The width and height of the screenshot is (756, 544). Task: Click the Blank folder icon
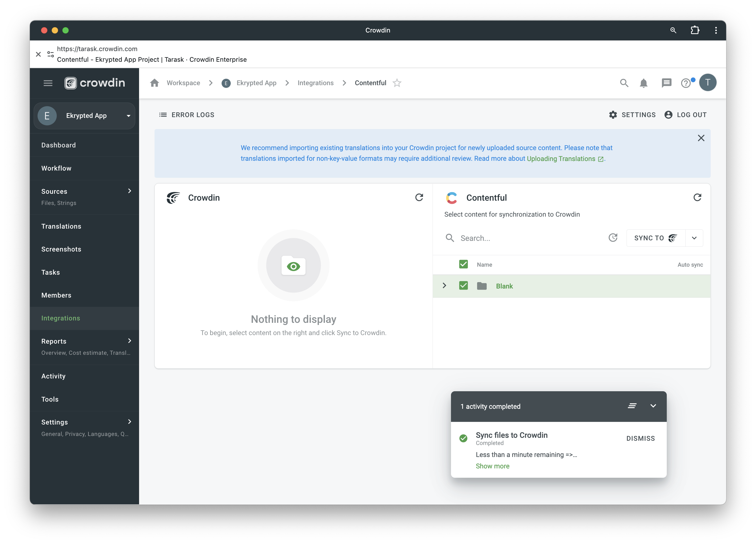tap(482, 286)
